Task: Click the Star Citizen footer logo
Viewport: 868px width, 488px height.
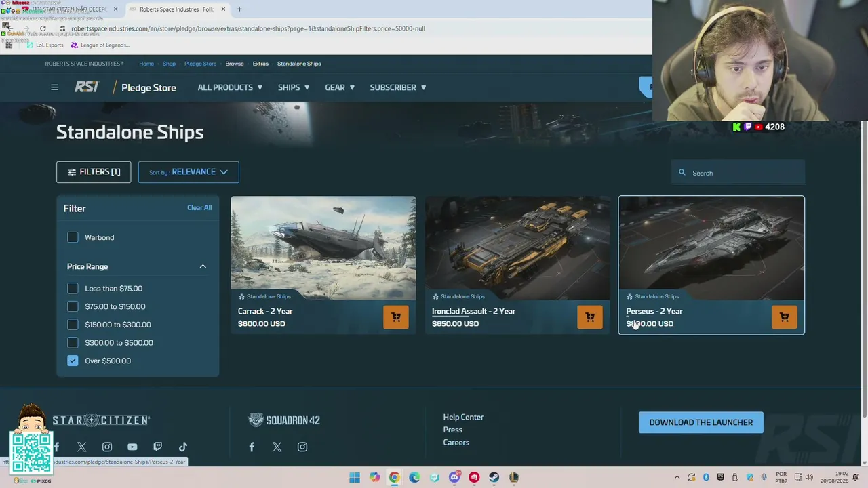Action: (x=101, y=420)
